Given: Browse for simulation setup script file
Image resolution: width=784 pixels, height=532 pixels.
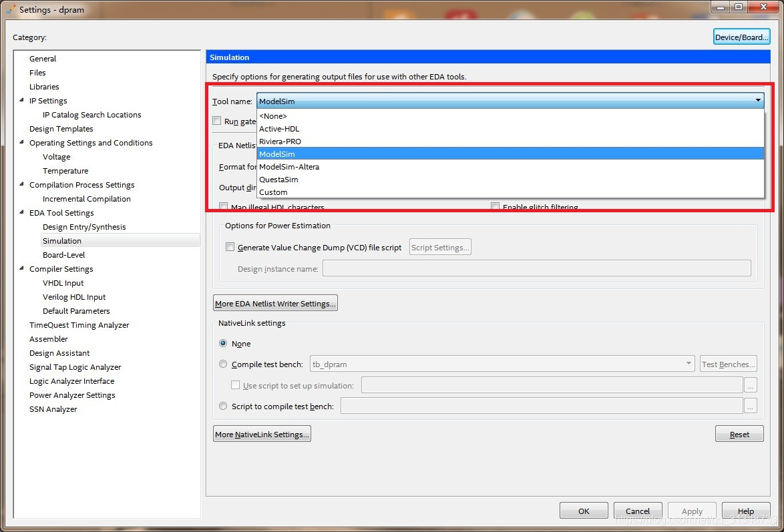Looking at the screenshot, I should click(751, 385).
